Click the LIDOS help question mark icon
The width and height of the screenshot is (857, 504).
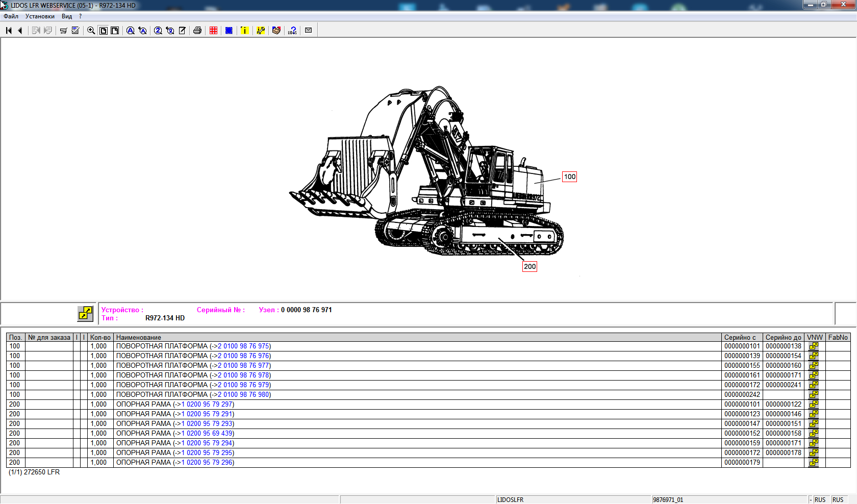click(x=292, y=31)
